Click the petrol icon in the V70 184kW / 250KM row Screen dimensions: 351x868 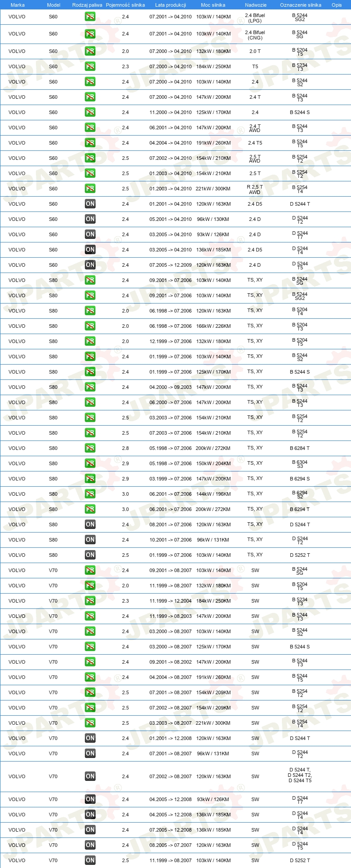tap(90, 601)
